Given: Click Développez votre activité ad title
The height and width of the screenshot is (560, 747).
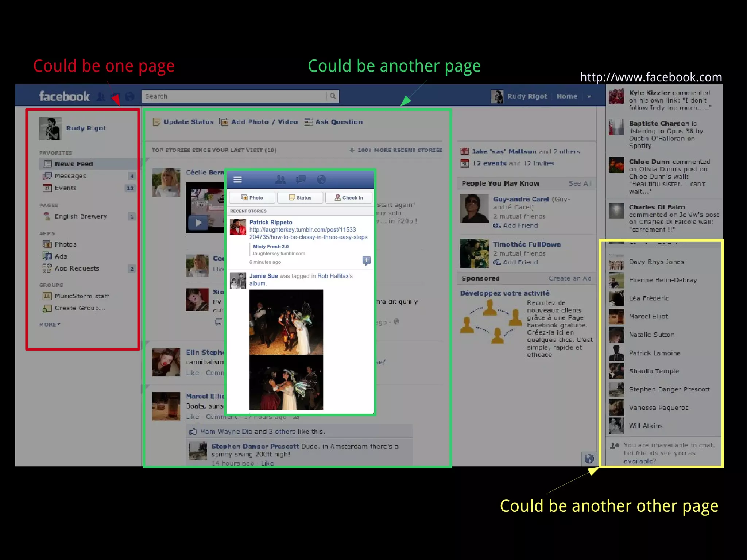Looking at the screenshot, I should (x=504, y=293).
